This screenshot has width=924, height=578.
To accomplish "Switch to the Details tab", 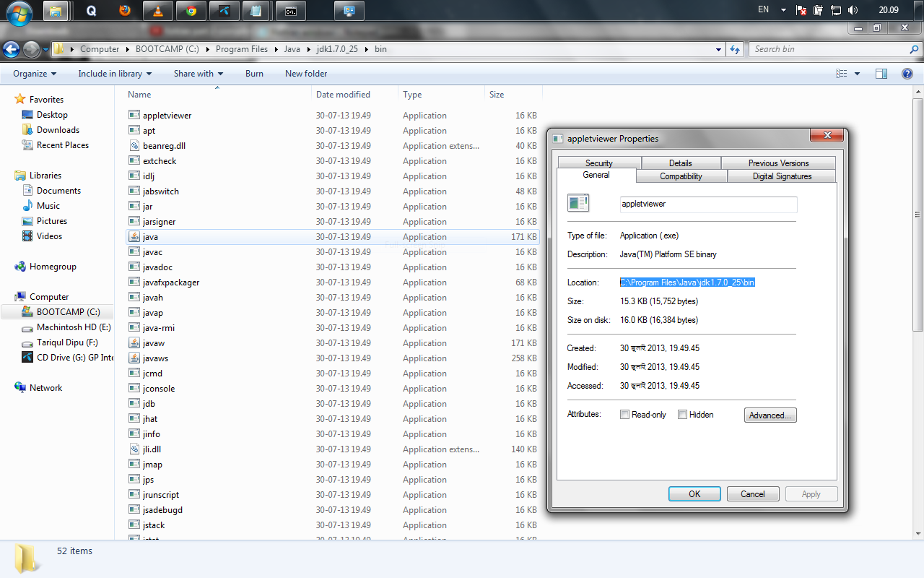I will [x=681, y=163].
